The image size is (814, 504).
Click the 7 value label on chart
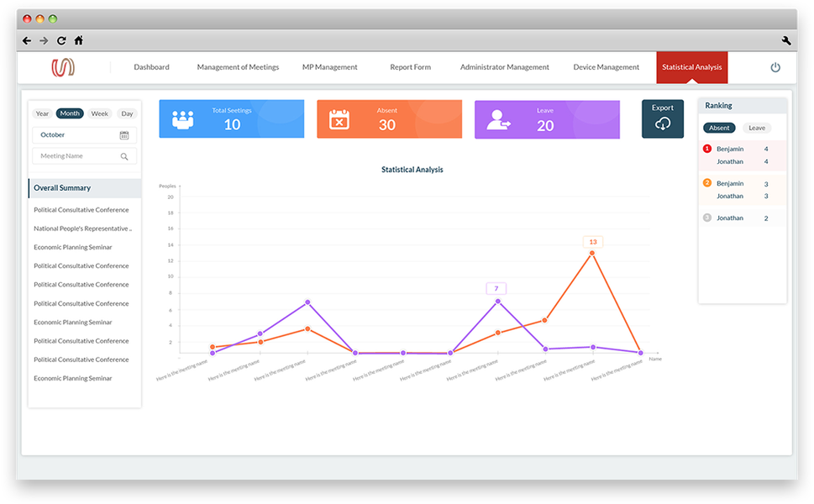coord(496,289)
